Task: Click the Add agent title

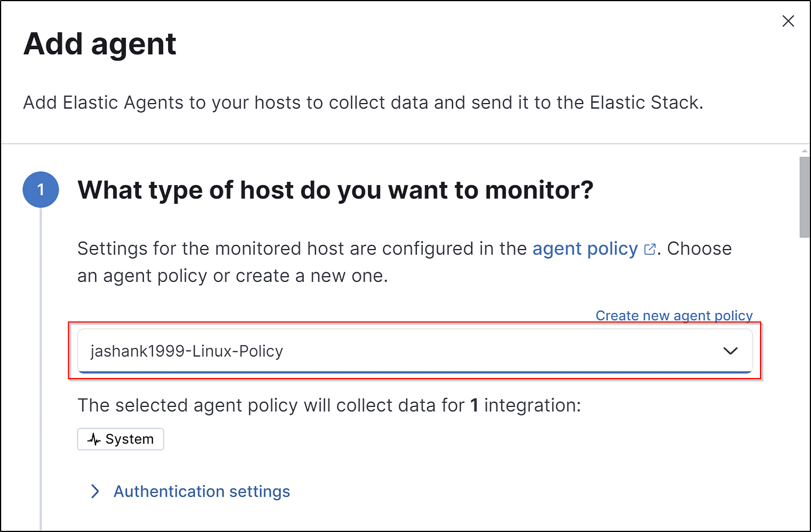Action: [100, 43]
